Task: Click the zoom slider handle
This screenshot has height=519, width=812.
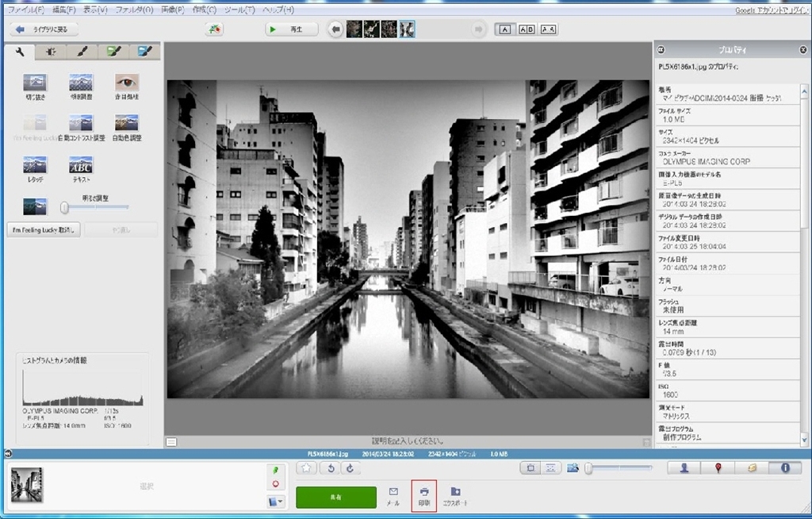Action: (588, 468)
